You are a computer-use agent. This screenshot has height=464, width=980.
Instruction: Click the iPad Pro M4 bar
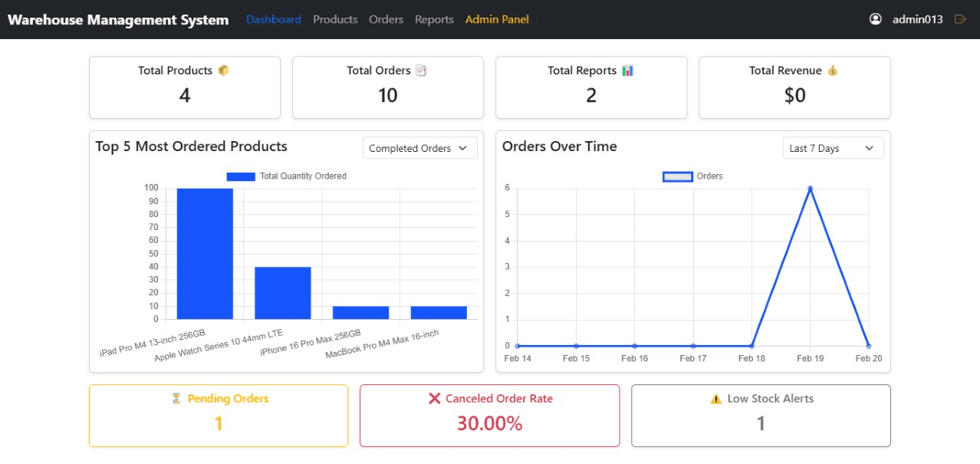click(205, 253)
